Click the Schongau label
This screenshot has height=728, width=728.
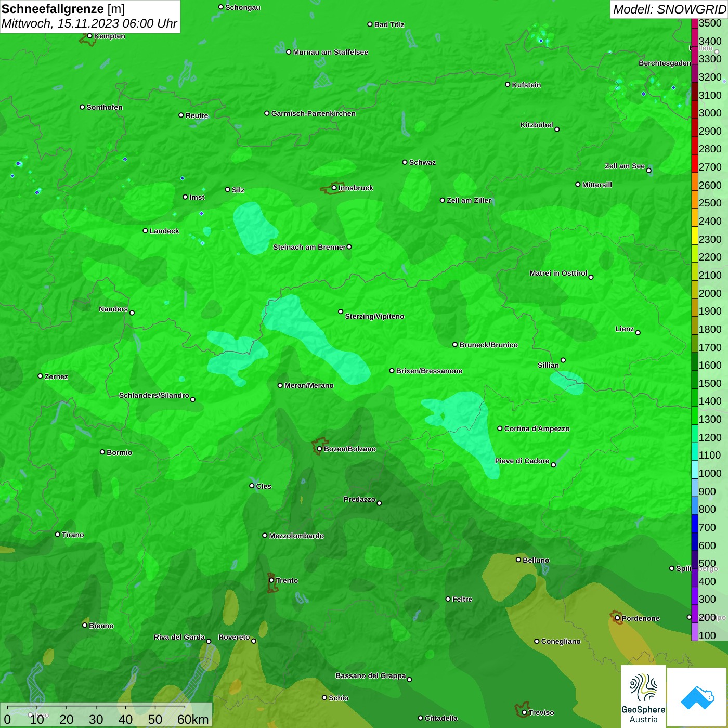(x=243, y=7)
